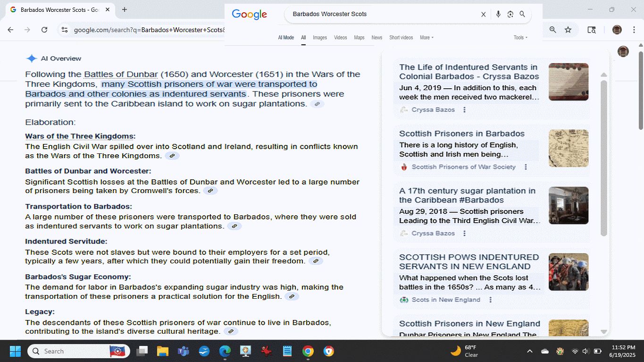Launch Microsoft Edge from the taskbar
Image resolution: width=644 pixels, height=362 pixels.
(225, 351)
